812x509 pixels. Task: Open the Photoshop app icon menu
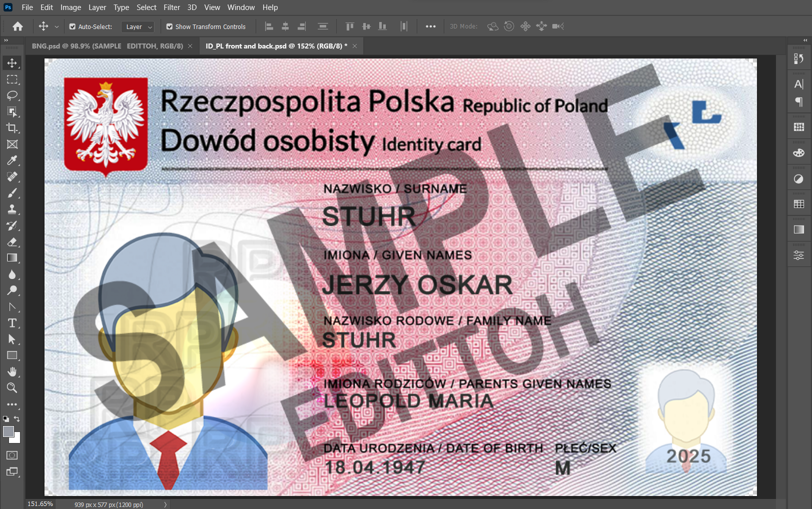(8, 7)
